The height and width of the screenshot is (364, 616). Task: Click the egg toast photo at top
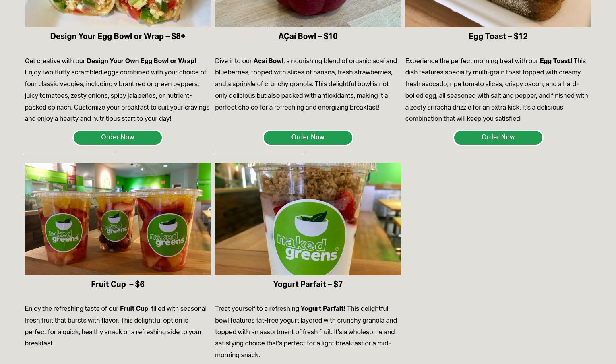point(498,13)
